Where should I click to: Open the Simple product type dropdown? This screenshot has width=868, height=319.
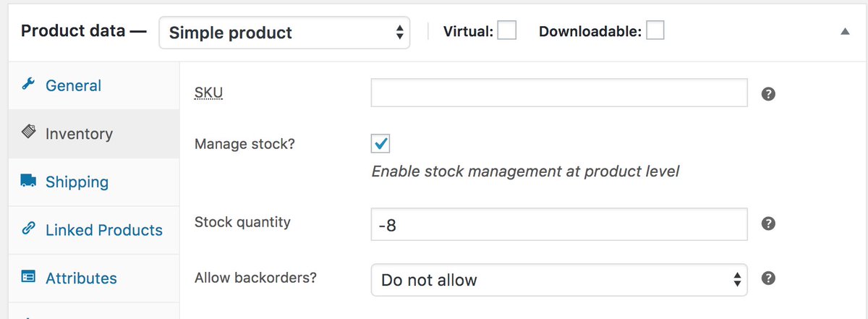click(x=284, y=33)
